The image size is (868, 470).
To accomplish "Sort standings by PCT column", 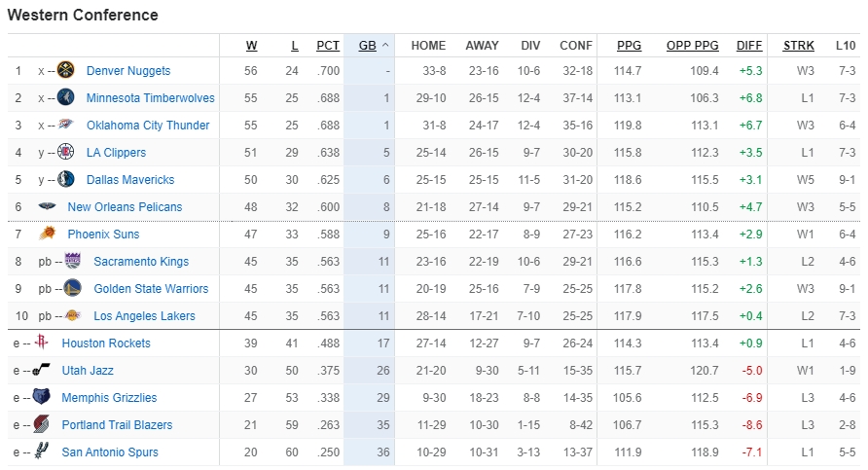I will [328, 46].
